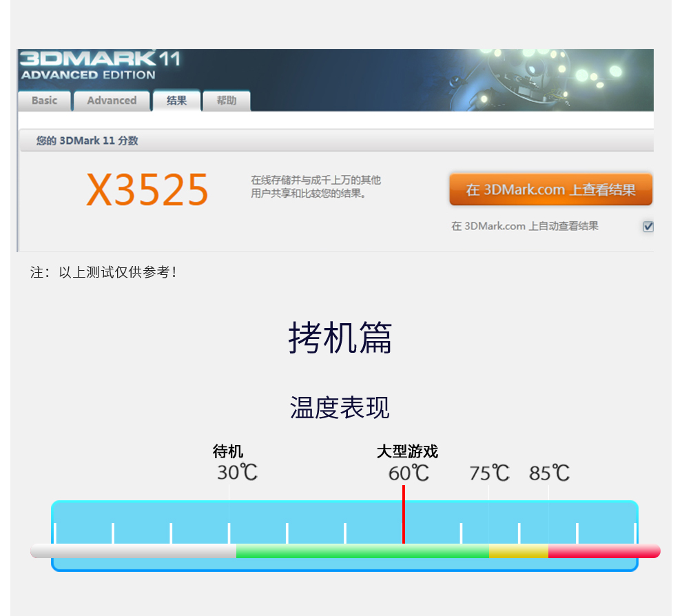Image resolution: width=682 pixels, height=616 pixels.
Task: Click the 75℃ temperature label
Action: (x=489, y=473)
